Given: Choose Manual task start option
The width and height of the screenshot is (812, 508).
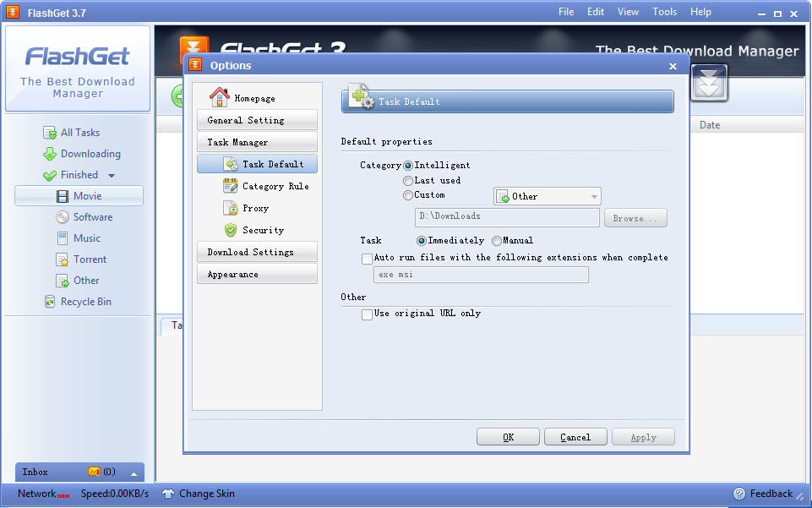Looking at the screenshot, I should 497,241.
